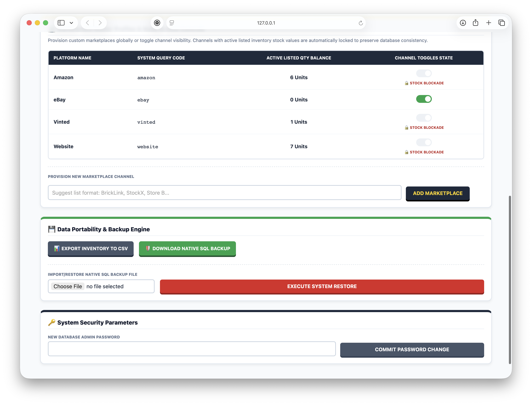Select the 'vinted' system query code
532x405 pixels.
(x=146, y=122)
